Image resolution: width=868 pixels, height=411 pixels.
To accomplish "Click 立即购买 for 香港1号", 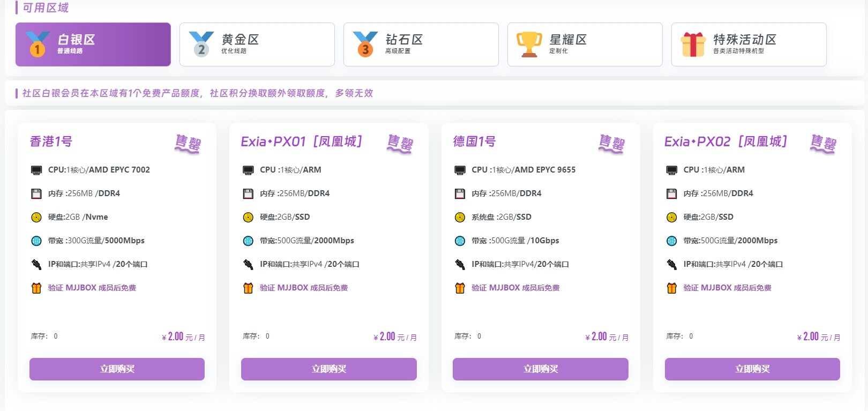I will click(x=117, y=369).
